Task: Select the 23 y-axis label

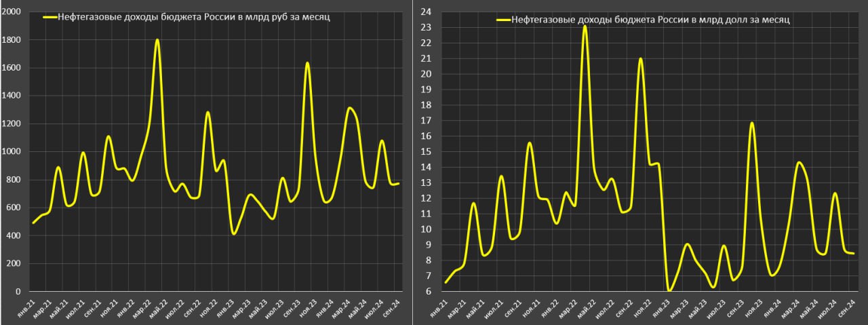Action: 427,27
